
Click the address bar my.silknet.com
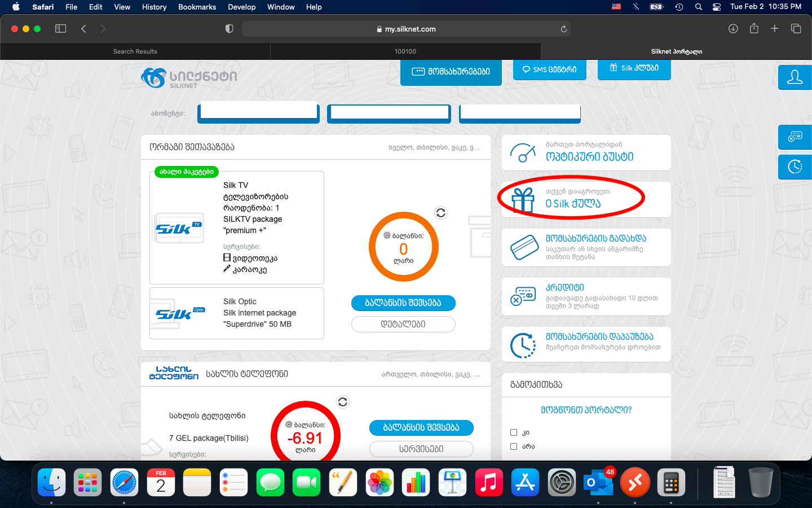406,29
